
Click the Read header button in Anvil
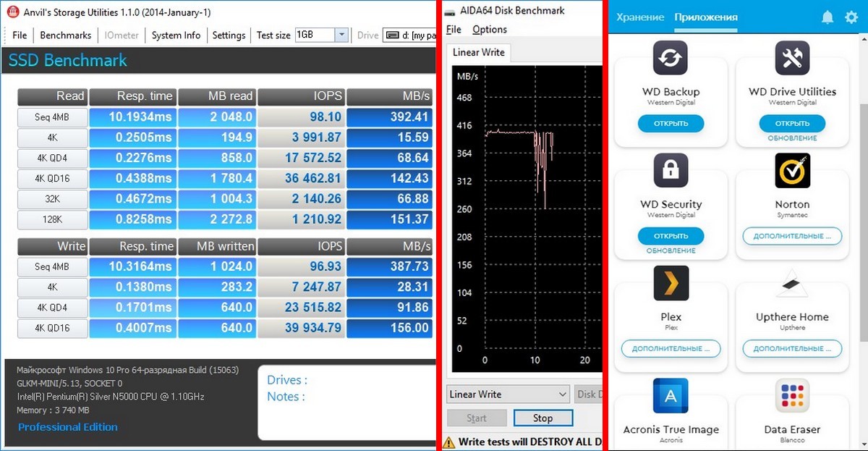point(52,96)
